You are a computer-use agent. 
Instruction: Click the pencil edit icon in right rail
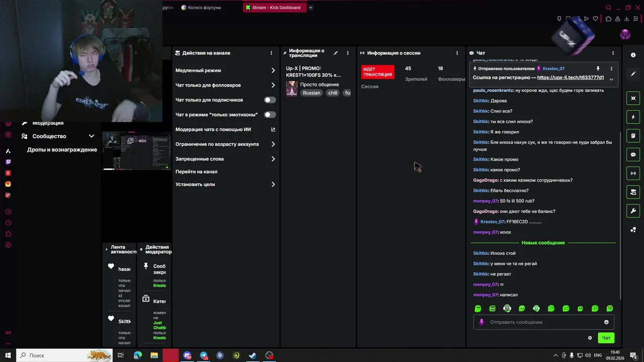click(633, 74)
